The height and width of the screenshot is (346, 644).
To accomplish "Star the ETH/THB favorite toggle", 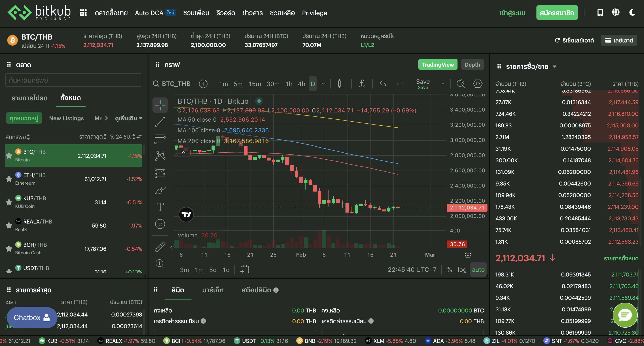I will (x=9, y=179).
